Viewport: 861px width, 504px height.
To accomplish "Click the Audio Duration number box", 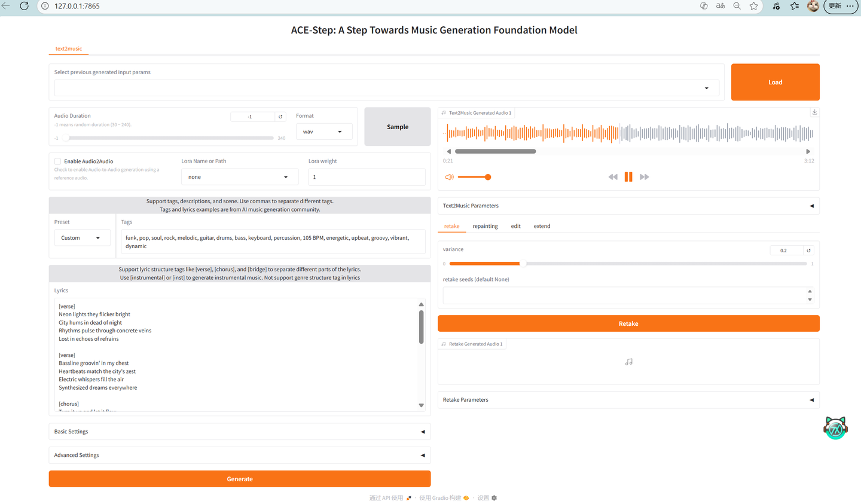I will 252,117.
